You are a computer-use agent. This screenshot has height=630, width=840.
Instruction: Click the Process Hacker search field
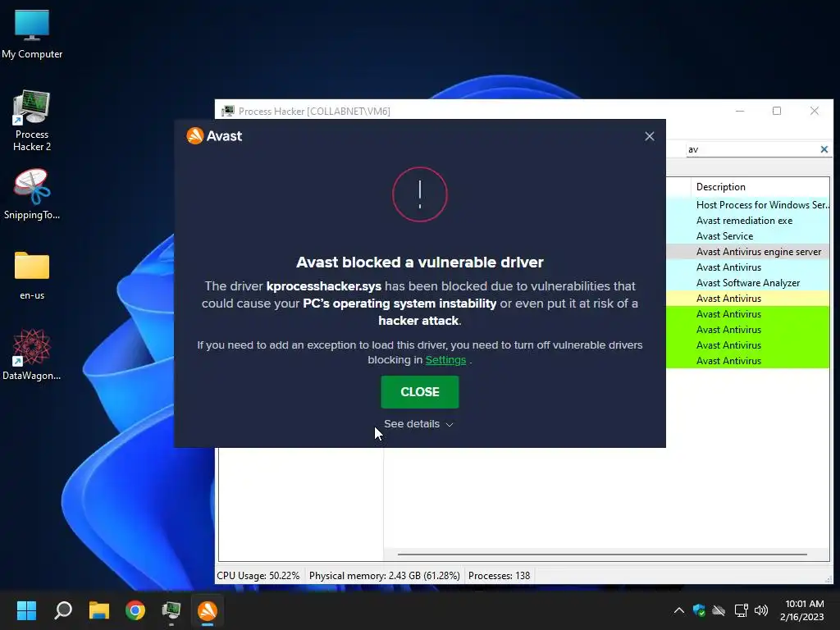coord(751,149)
